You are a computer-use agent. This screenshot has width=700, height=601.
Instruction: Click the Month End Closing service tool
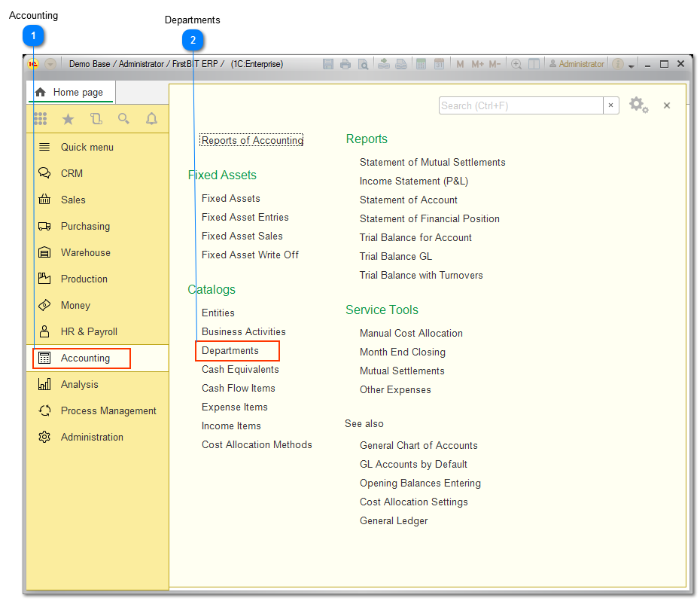click(x=402, y=352)
